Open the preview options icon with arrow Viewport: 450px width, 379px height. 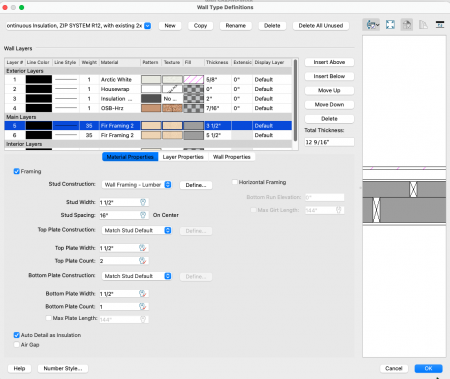(x=371, y=25)
